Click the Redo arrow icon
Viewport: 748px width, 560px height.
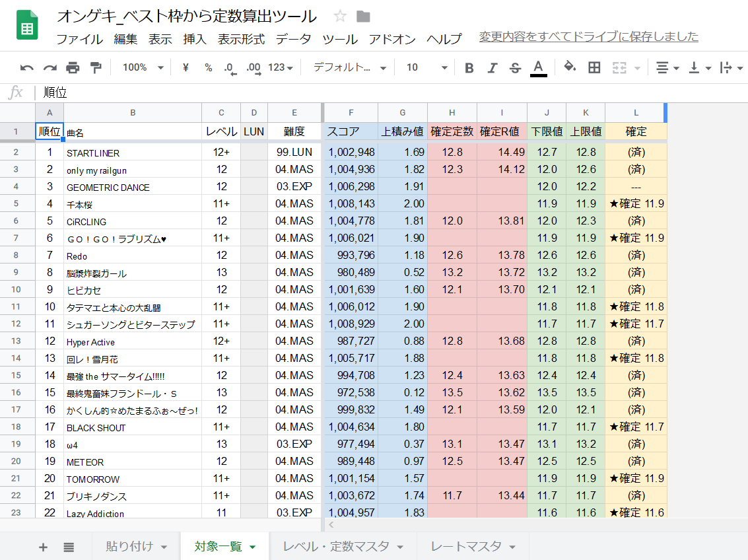coord(50,68)
